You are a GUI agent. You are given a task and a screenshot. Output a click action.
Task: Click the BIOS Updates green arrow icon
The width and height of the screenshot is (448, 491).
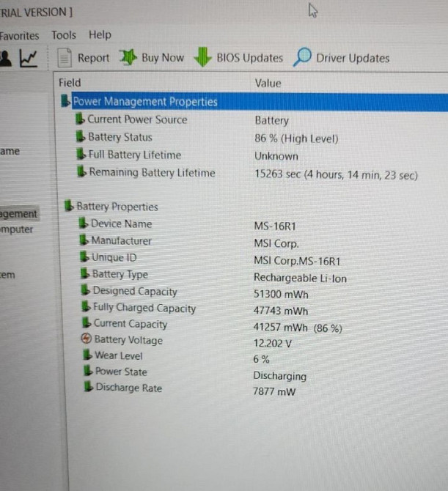pyautogui.click(x=202, y=58)
